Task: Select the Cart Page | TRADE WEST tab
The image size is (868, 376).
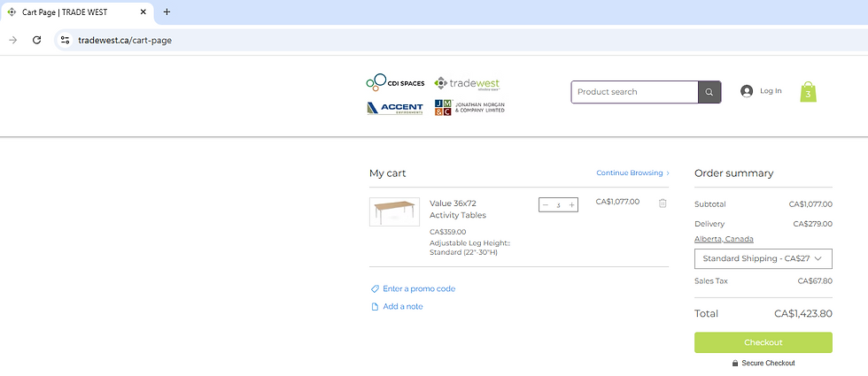Action: (76, 12)
